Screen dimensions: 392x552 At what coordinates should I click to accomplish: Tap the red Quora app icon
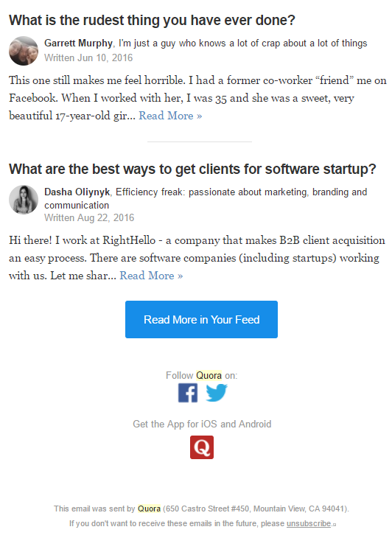tap(202, 447)
